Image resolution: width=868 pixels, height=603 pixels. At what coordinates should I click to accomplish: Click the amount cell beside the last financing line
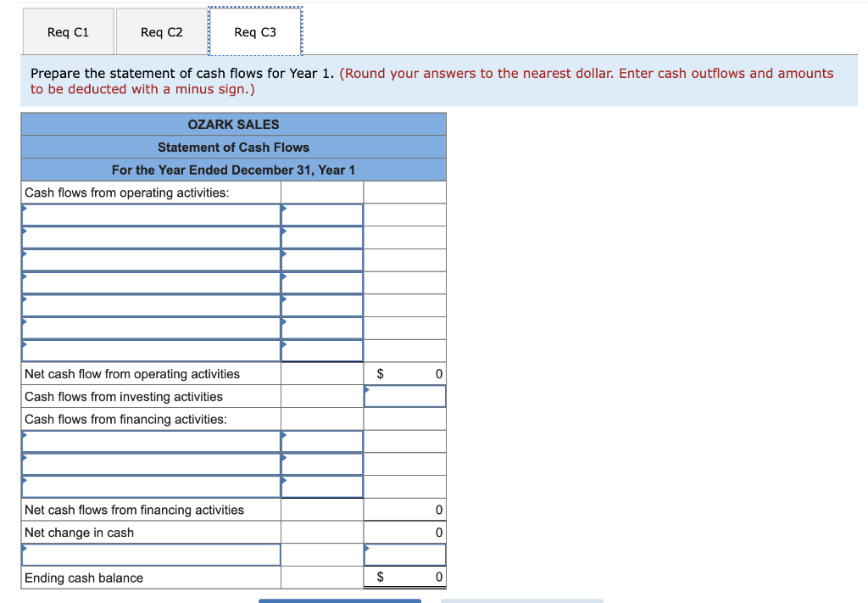pos(321,486)
